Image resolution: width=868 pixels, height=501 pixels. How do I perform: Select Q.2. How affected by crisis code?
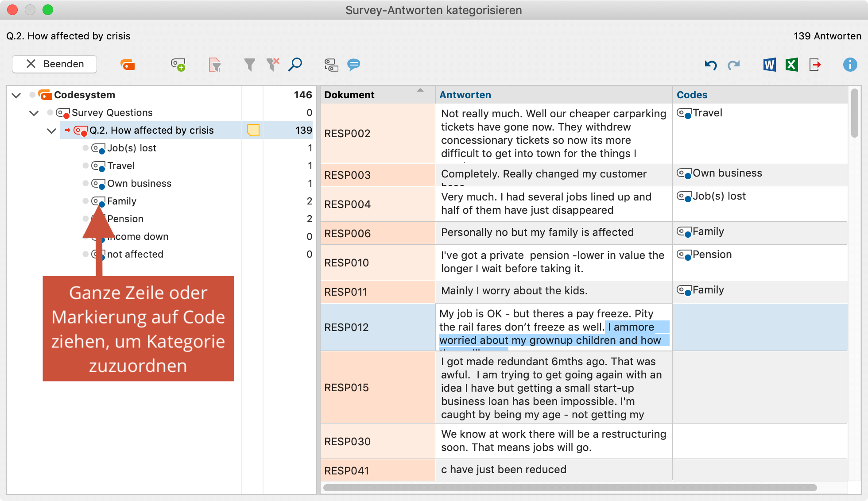click(151, 130)
